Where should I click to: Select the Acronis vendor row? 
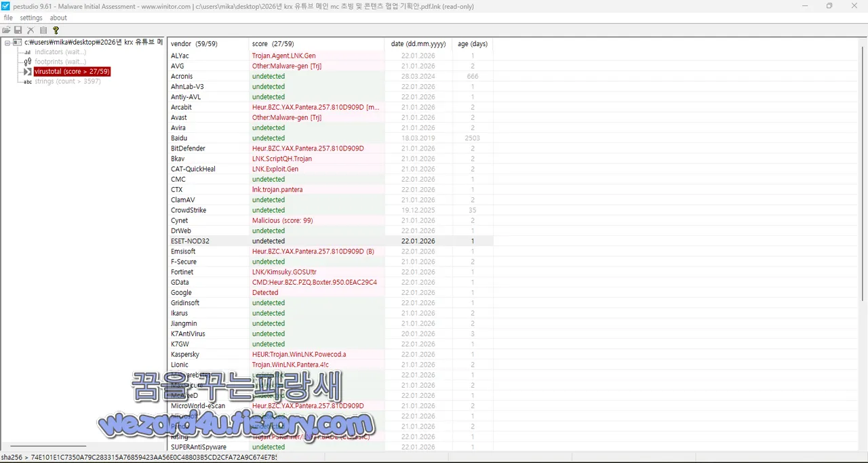pyautogui.click(x=330, y=77)
